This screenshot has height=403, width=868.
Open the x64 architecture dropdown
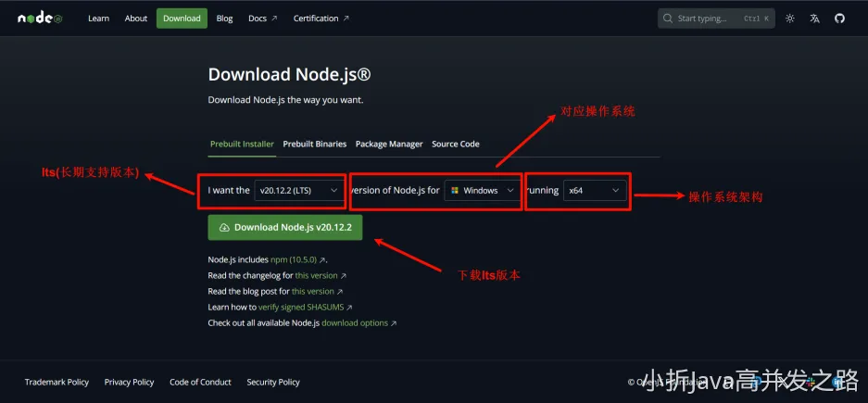click(595, 191)
